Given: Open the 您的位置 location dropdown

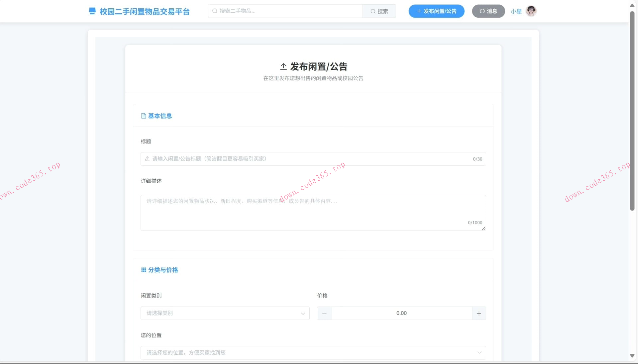Looking at the screenshot, I should click(313, 353).
